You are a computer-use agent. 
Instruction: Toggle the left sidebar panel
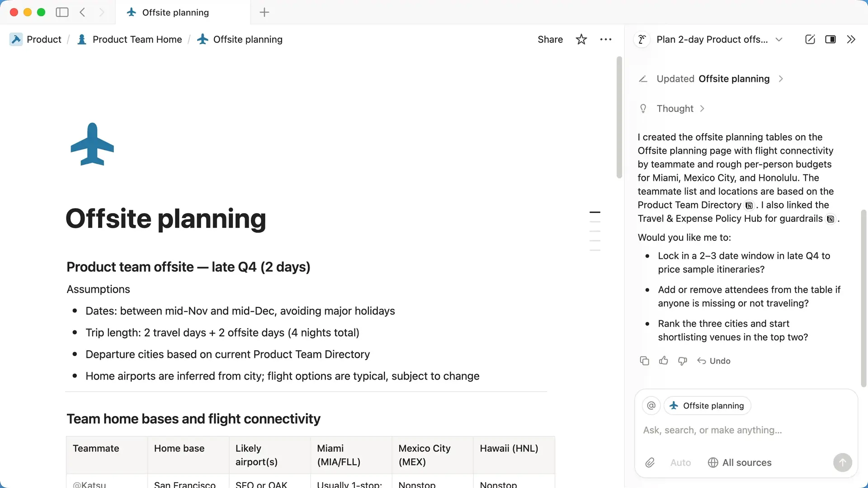[62, 12]
